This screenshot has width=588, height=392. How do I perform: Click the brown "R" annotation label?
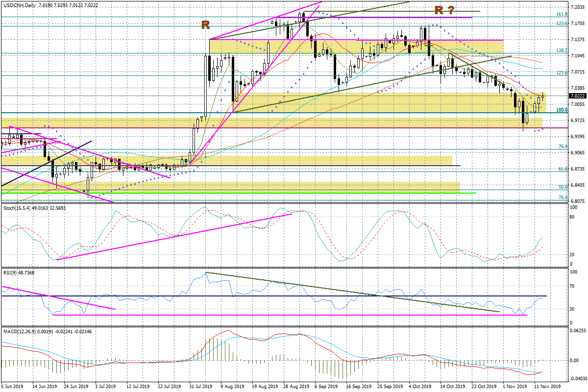tap(206, 25)
